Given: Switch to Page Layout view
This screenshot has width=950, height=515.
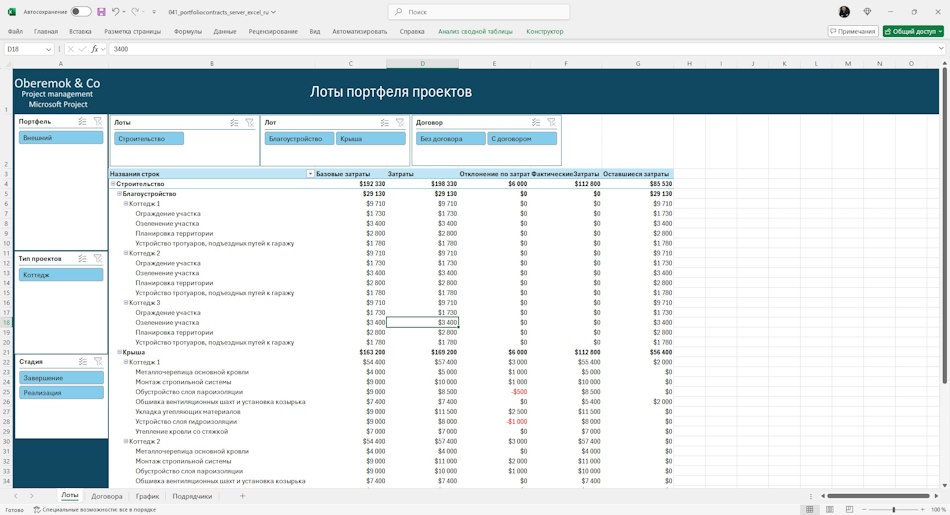Looking at the screenshot, I should coord(829,510).
